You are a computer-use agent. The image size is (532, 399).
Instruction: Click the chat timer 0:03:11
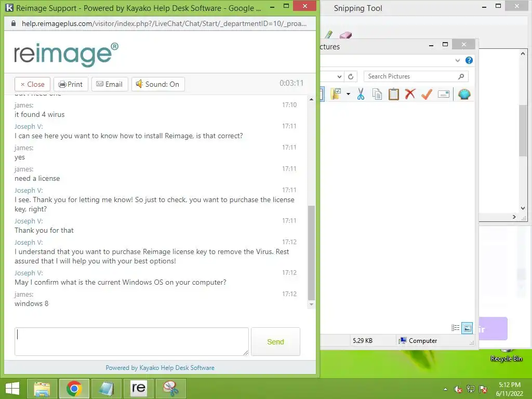(x=291, y=83)
